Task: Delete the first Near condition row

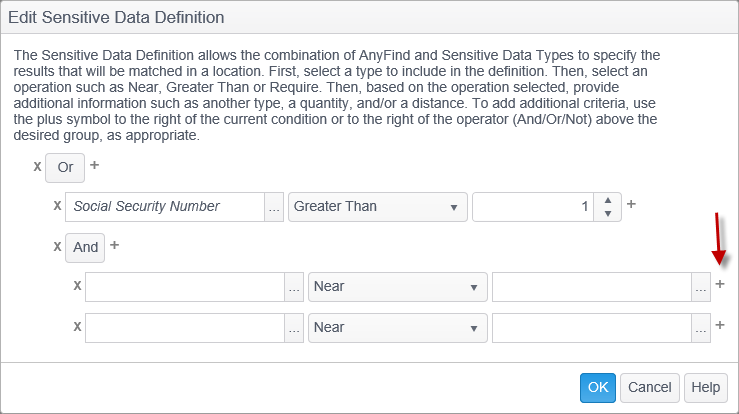Action: tap(77, 286)
